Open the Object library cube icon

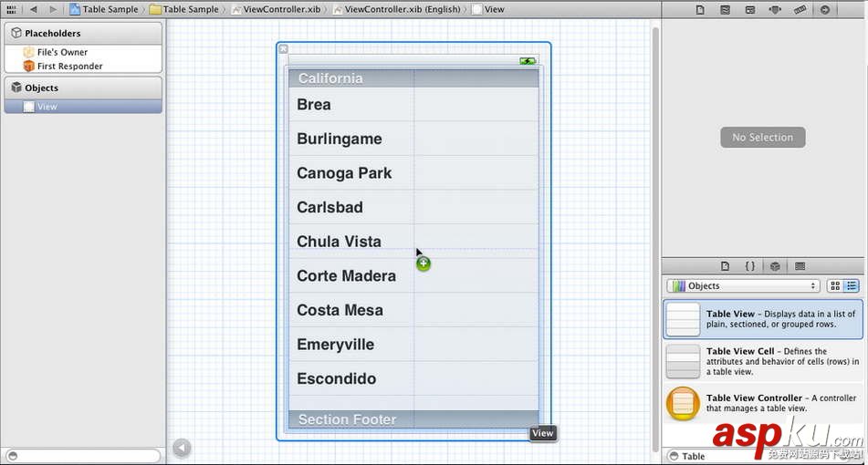click(775, 266)
